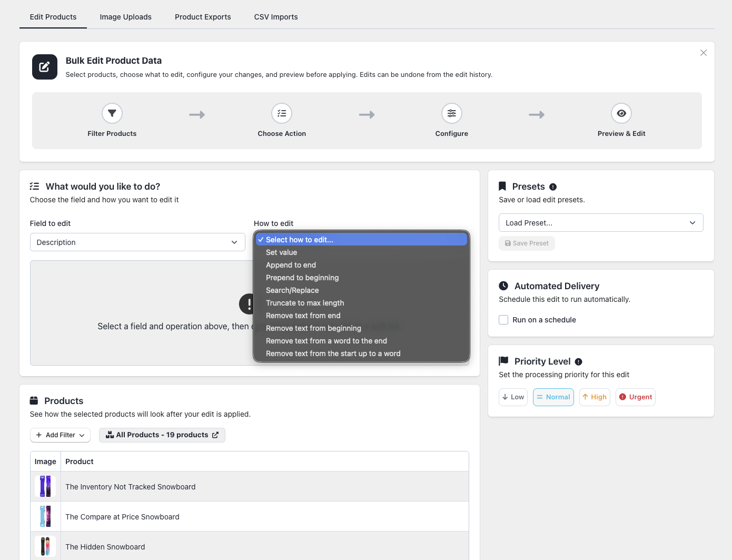
Task: Expand the Load Preset dropdown
Action: (601, 223)
